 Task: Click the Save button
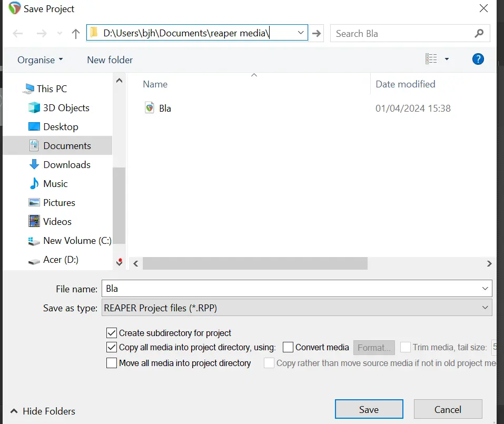369,409
